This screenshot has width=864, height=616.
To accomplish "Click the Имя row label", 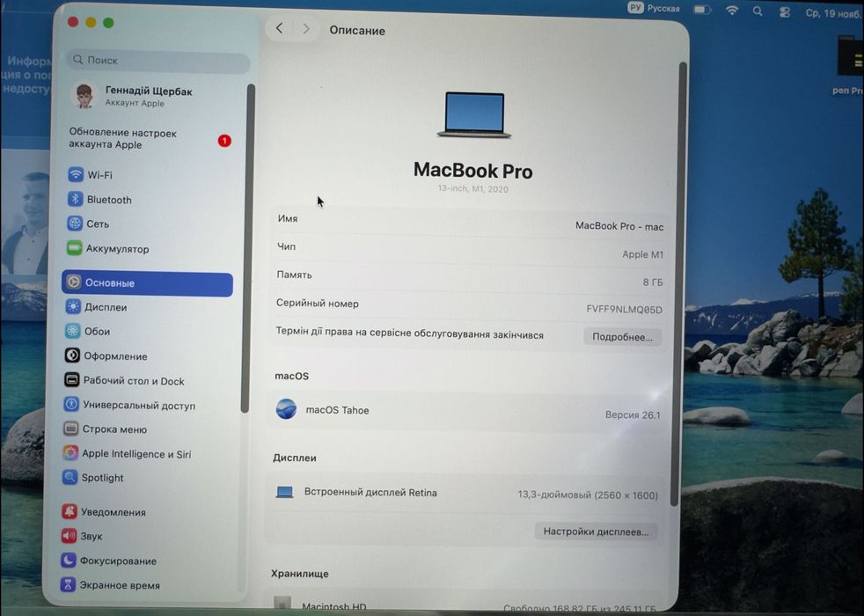I will click(x=288, y=218).
